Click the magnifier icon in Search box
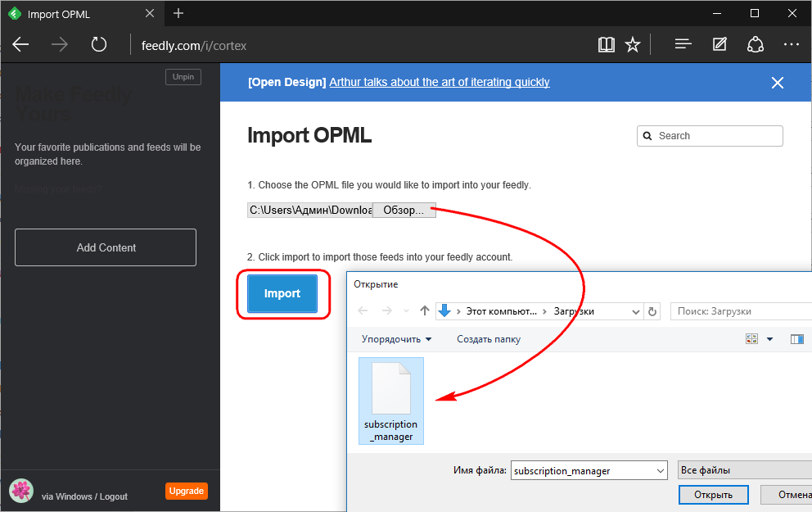Viewport: 812px width, 512px height. [647, 136]
